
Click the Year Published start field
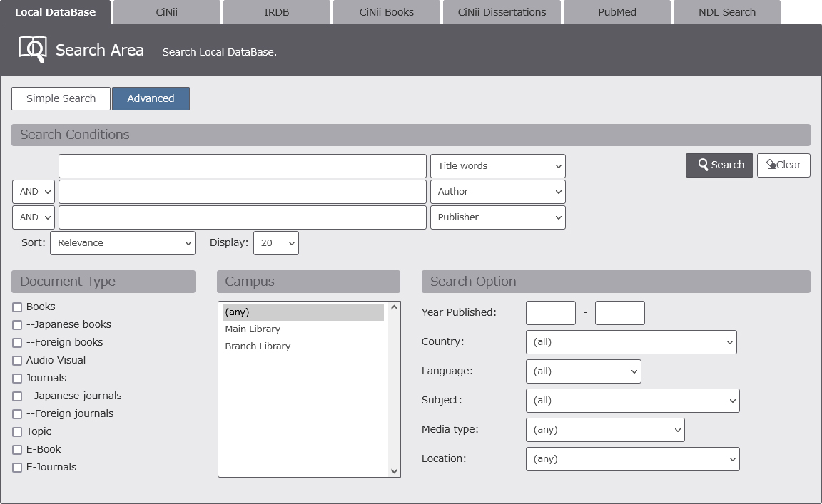coord(550,313)
